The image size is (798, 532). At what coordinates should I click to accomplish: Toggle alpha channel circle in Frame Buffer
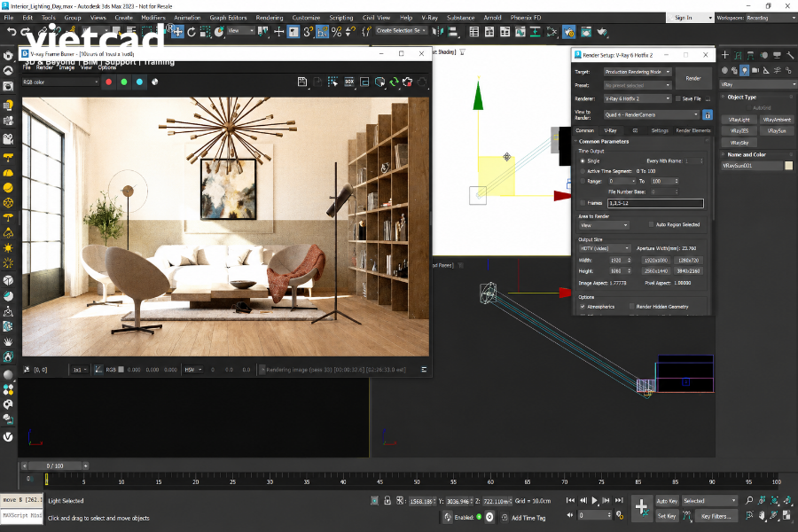(154, 82)
